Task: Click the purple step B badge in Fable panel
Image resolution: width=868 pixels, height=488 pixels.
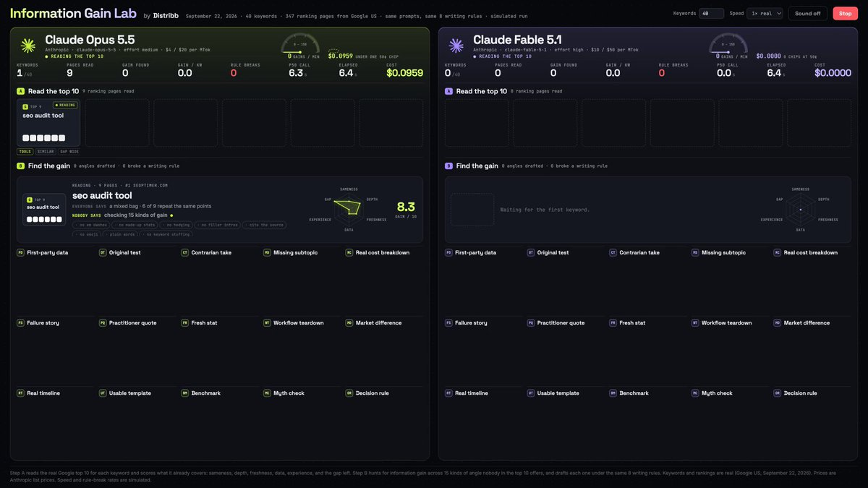Action: click(x=448, y=166)
